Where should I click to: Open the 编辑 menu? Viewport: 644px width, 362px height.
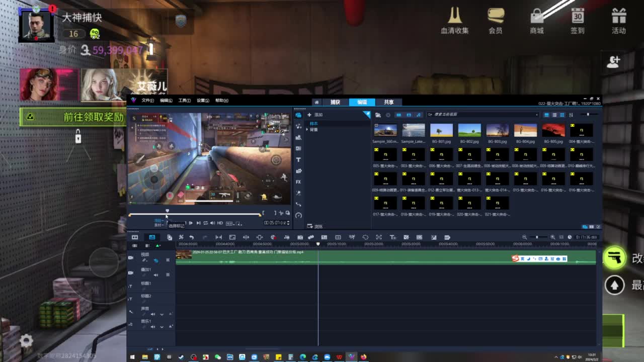coord(166,101)
